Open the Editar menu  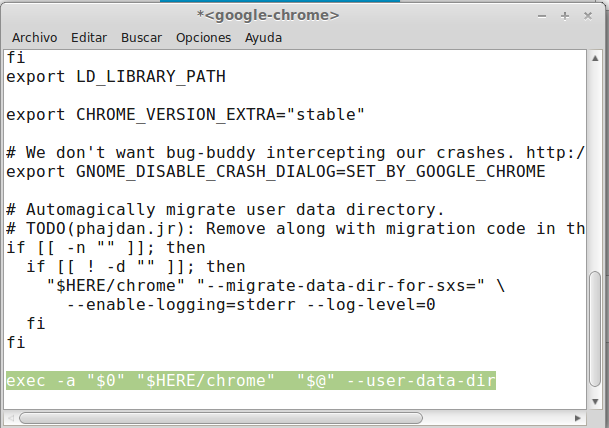point(89,38)
